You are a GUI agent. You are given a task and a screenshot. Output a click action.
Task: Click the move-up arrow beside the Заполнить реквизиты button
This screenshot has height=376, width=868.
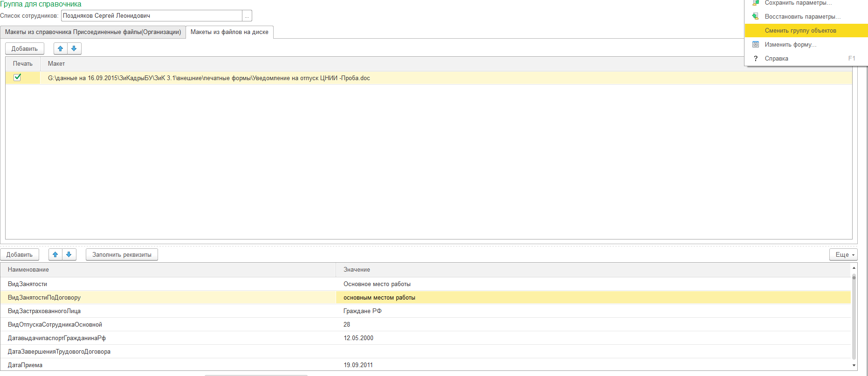pyautogui.click(x=55, y=254)
